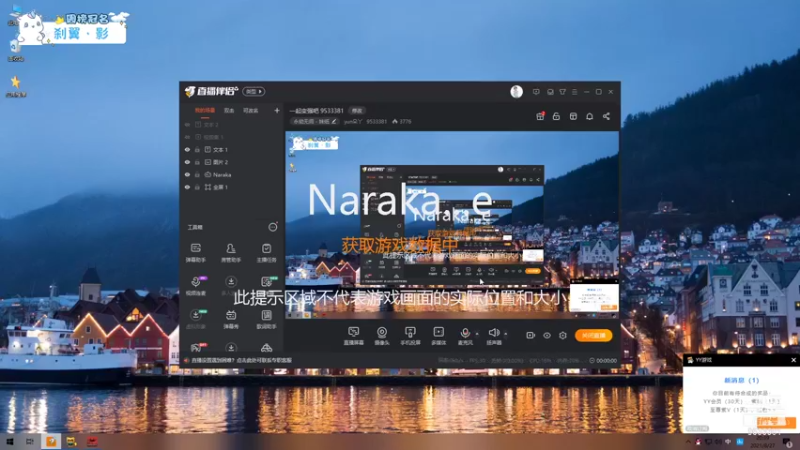The height and width of the screenshot is (450, 800).
Task: Open the toolbox more-options circle icon
Action: coord(273,227)
